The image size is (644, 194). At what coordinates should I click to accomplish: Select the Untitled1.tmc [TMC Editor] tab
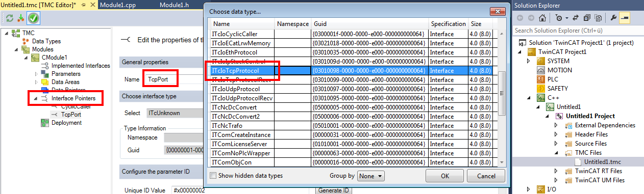tap(38, 5)
